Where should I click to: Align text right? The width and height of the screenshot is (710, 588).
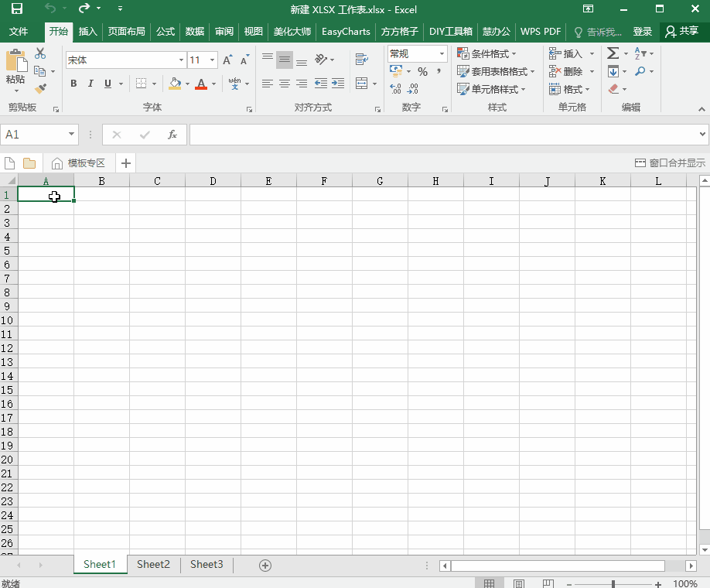click(x=302, y=84)
